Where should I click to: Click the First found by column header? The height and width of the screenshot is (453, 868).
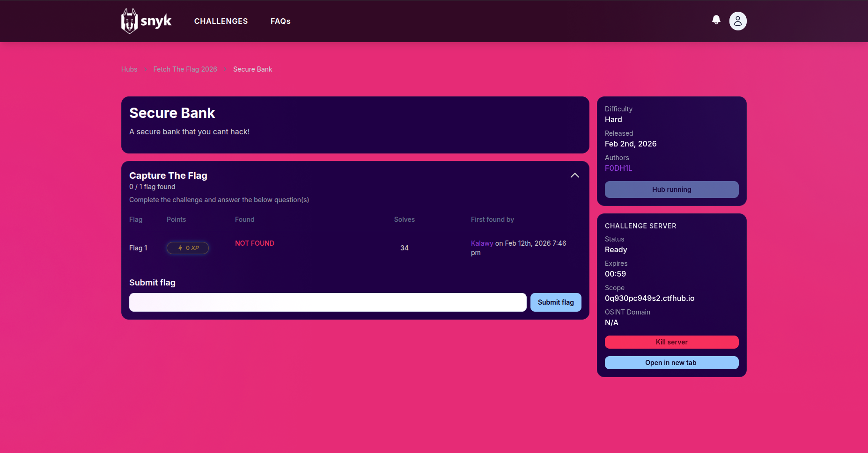pyautogui.click(x=492, y=219)
